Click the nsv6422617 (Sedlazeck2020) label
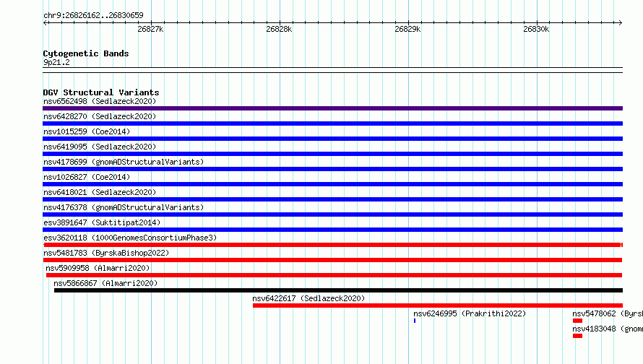Viewport: 643px width, 364px height. [308, 298]
